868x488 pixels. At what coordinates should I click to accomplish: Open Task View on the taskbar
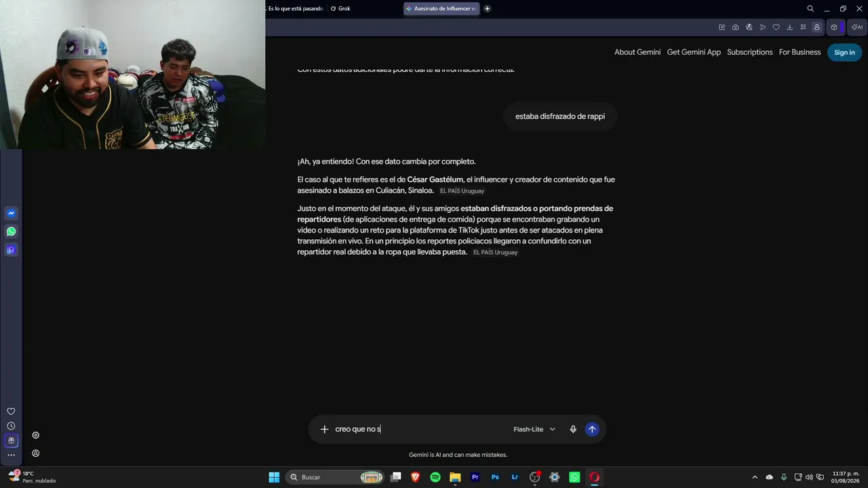pyautogui.click(x=396, y=477)
